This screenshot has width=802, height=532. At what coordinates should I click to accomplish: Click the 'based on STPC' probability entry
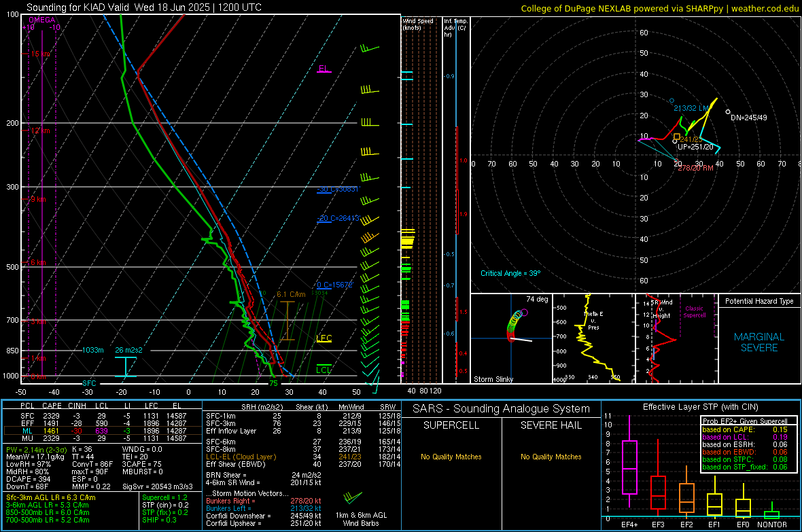744,459
